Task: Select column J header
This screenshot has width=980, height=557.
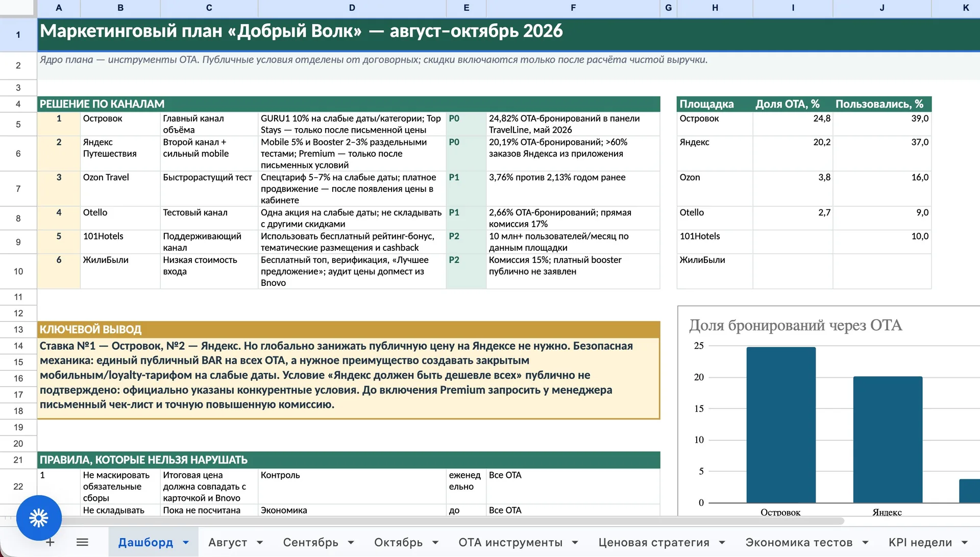Action: click(x=882, y=8)
